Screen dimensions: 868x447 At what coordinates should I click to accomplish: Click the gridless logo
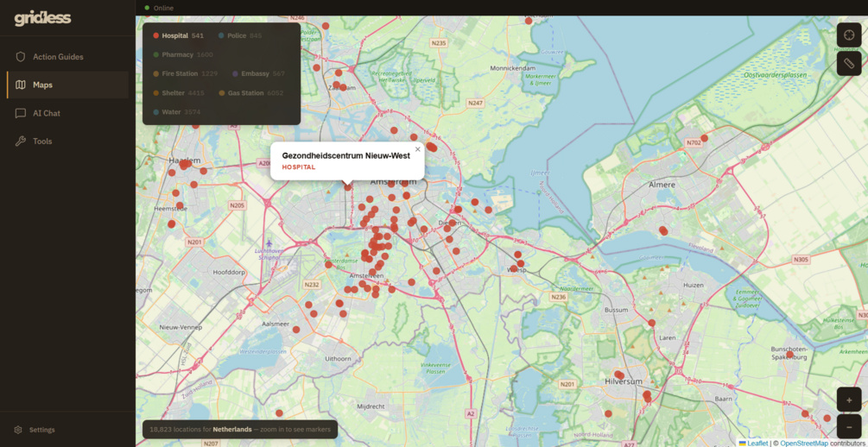(x=42, y=18)
